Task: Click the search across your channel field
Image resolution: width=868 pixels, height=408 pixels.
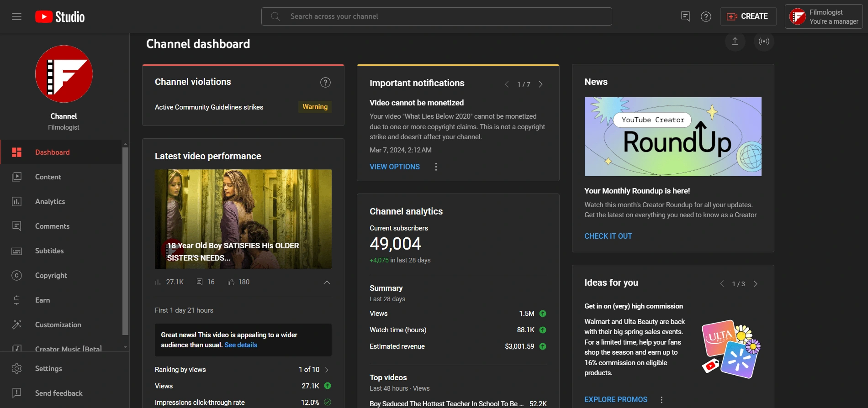Action: pyautogui.click(x=436, y=16)
